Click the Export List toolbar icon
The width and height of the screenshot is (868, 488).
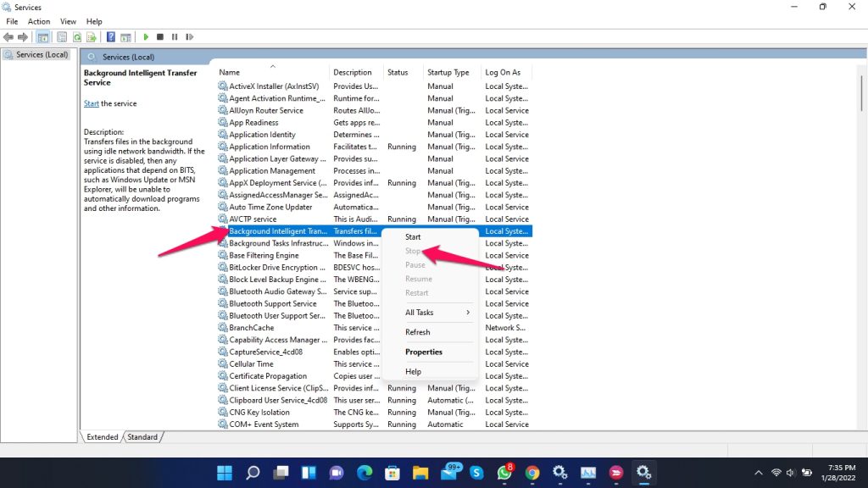coord(92,37)
